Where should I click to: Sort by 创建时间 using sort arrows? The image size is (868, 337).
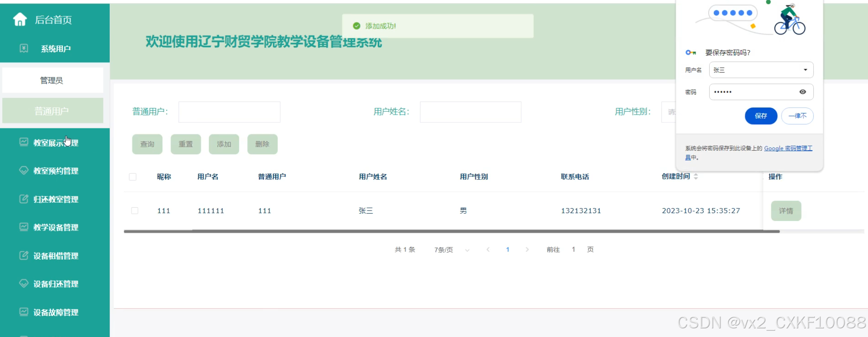point(696,176)
